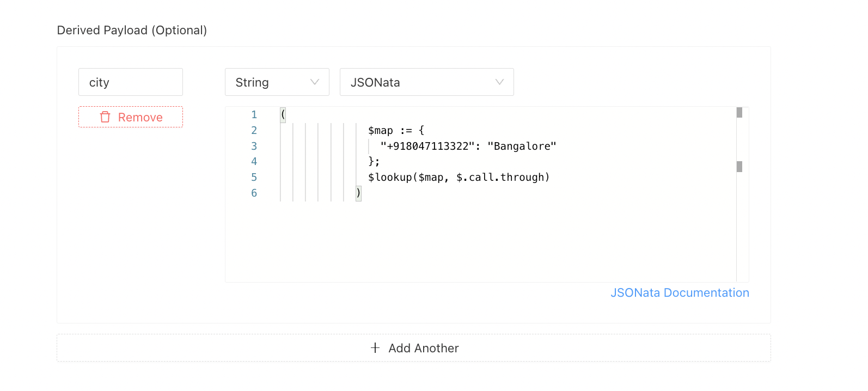Open the String type dropdown
Screen dimensions: 868x391
click(277, 82)
